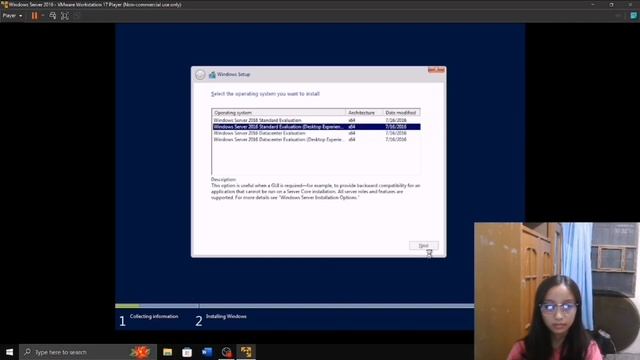This screenshot has width=640, height=360.
Task: Click the Next button in Windows Setup
Action: coord(424,245)
